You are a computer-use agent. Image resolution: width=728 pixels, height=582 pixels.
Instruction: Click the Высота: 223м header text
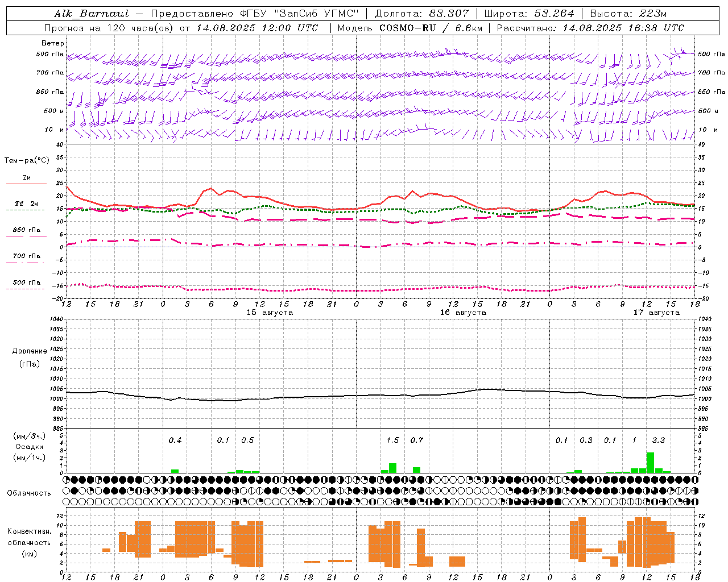[628, 14]
